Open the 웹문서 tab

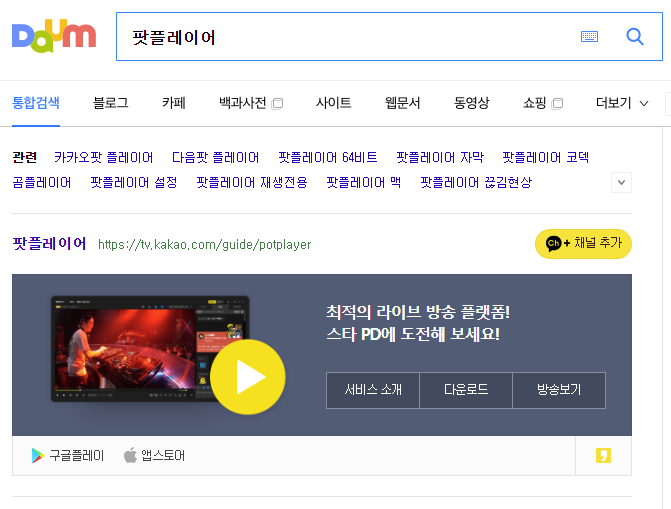pos(402,103)
